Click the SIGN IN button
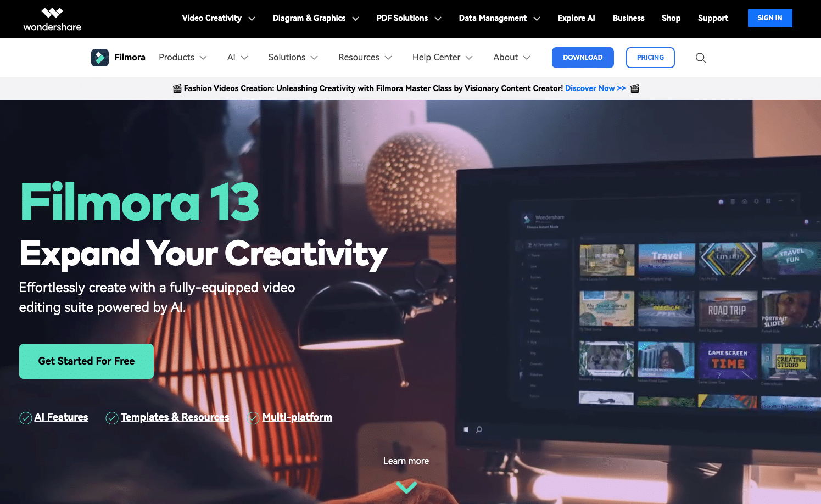The height and width of the screenshot is (504, 821). click(x=770, y=18)
